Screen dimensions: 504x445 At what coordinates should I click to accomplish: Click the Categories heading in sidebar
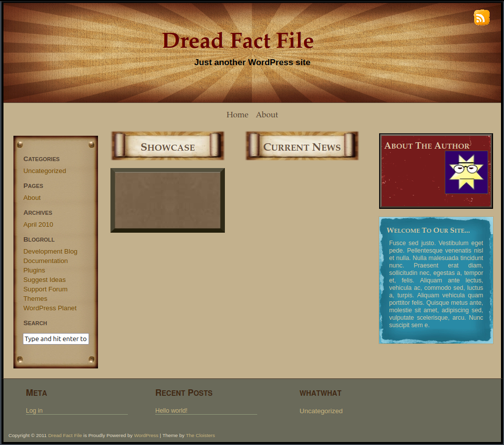[x=41, y=159]
